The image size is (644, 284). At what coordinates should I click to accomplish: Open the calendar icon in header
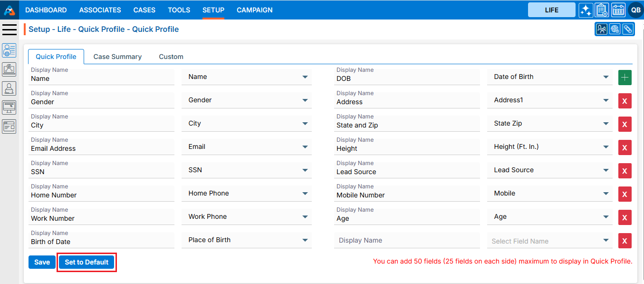coord(618,10)
